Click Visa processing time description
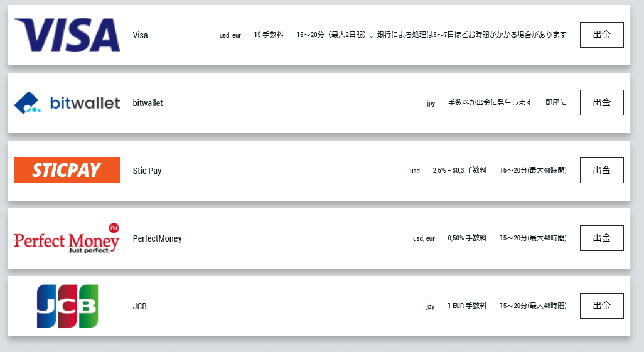The width and height of the screenshot is (644, 352). (x=431, y=35)
